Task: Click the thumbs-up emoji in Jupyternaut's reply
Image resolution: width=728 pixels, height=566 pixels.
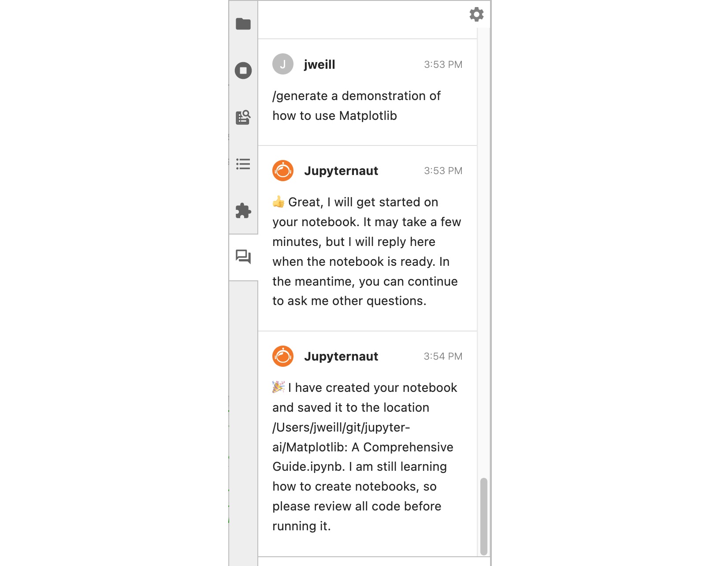Action: coord(279,202)
